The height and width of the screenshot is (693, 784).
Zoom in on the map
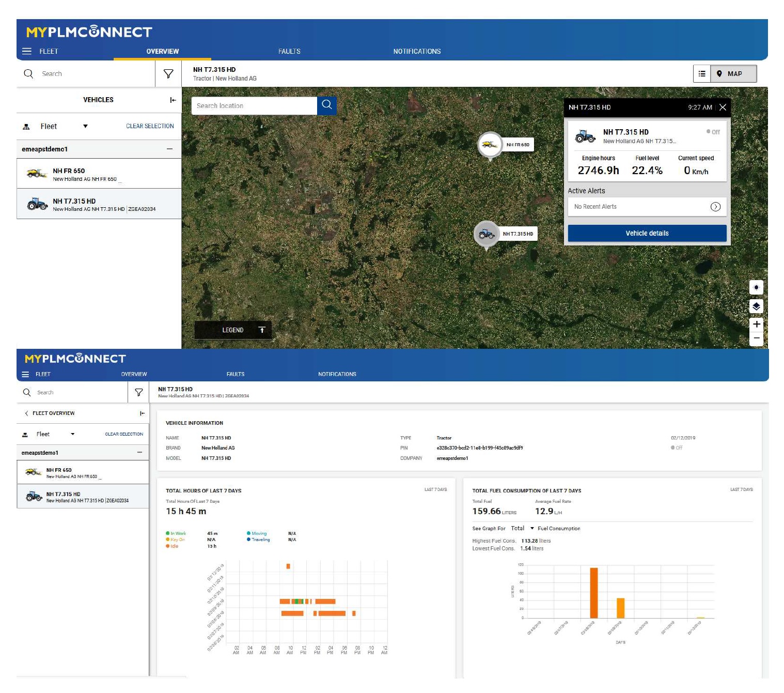tap(756, 325)
